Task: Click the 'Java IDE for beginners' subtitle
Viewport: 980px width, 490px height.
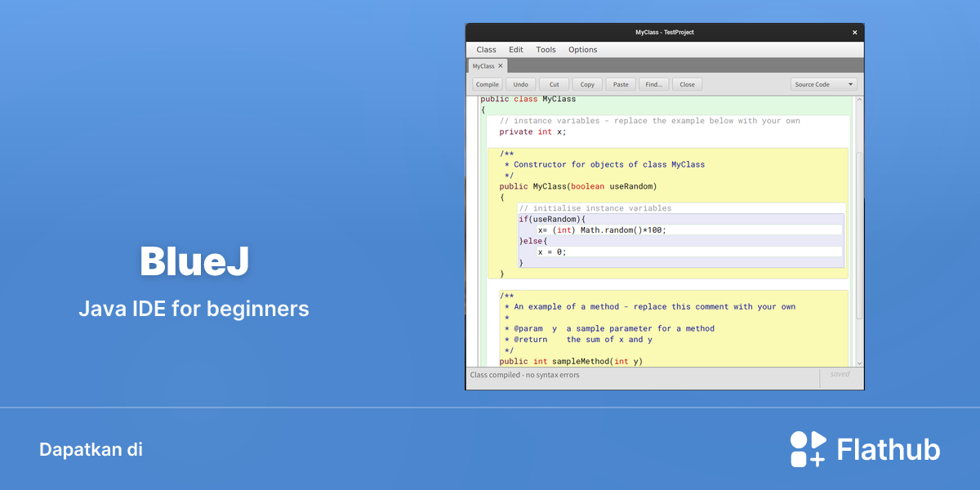Action: point(194,309)
